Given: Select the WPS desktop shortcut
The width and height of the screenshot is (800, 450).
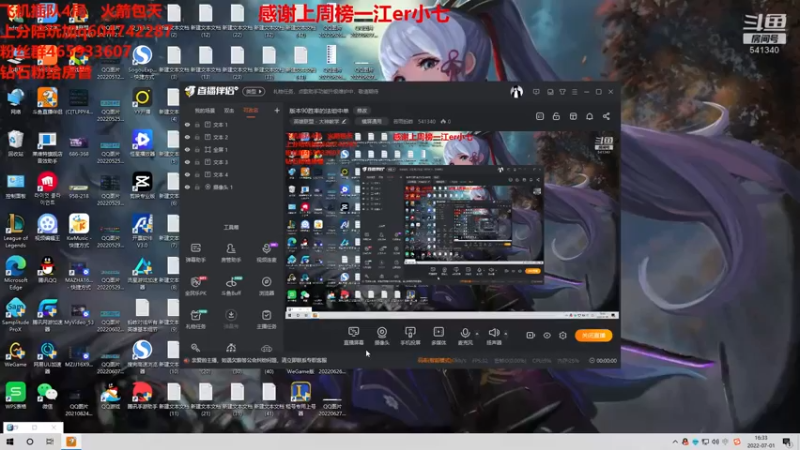Looking at the screenshot, I should click(15, 396).
